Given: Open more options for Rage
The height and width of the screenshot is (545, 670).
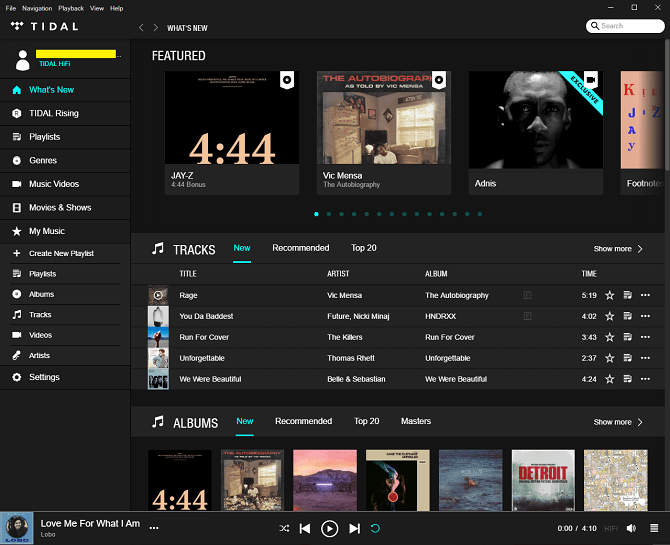Looking at the screenshot, I should [x=645, y=295].
